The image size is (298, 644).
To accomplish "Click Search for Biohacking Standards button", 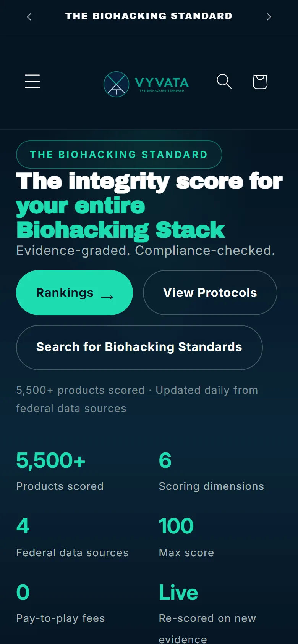I will (139, 347).
